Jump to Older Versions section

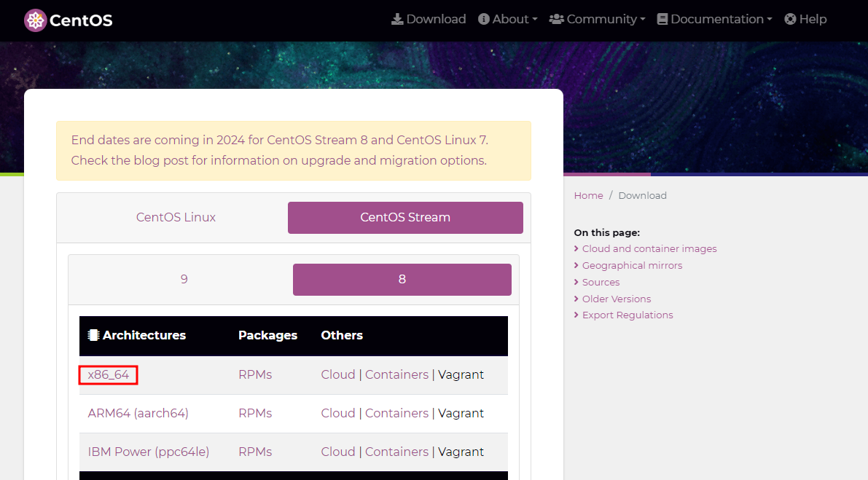click(x=616, y=299)
